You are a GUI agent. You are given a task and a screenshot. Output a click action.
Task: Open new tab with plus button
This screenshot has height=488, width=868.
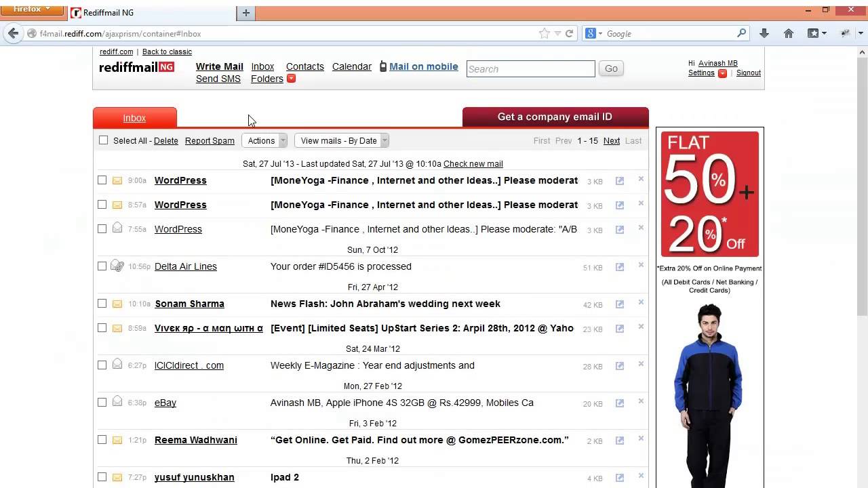[246, 13]
